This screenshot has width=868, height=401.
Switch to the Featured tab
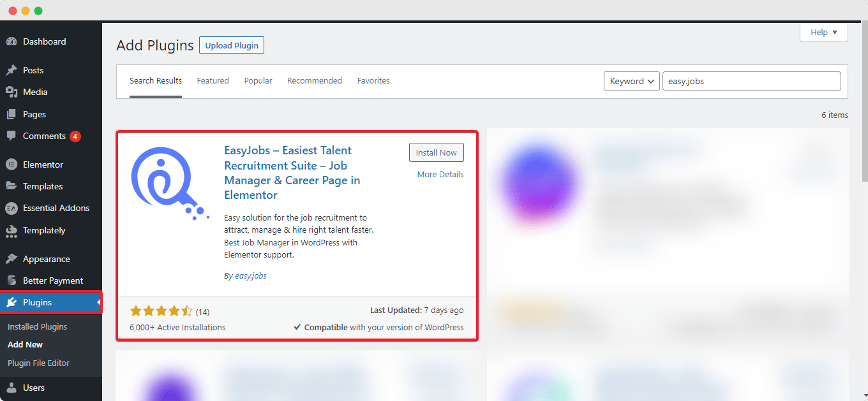point(213,81)
